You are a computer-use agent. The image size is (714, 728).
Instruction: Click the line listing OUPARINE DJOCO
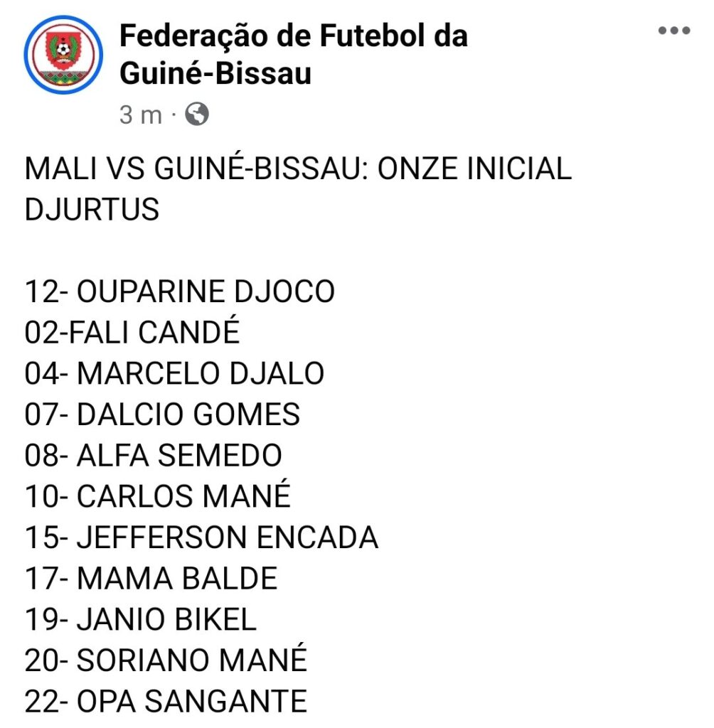[x=181, y=291]
